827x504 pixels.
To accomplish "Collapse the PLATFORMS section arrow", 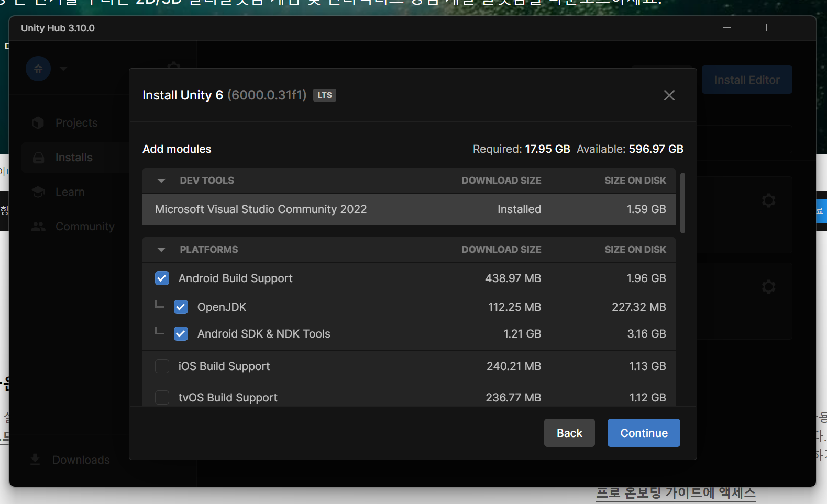I will (161, 250).
